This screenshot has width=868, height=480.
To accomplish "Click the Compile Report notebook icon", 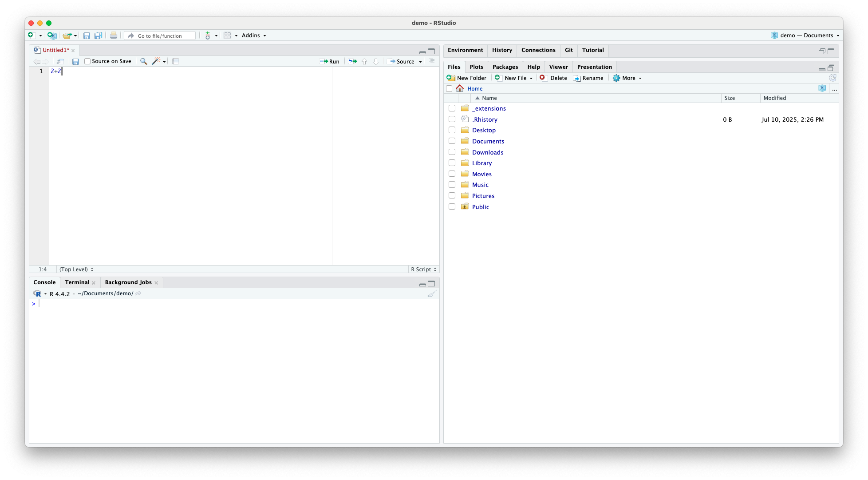I will coord(176,61).
